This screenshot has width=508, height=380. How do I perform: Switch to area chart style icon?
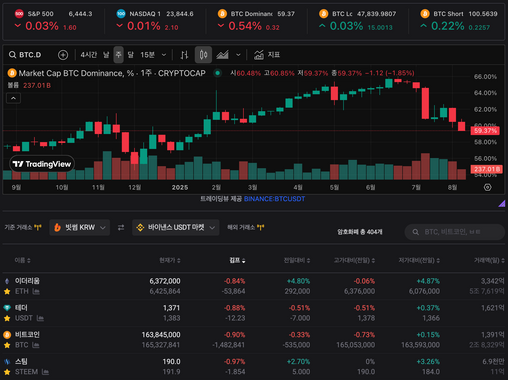tap(222, 55)
